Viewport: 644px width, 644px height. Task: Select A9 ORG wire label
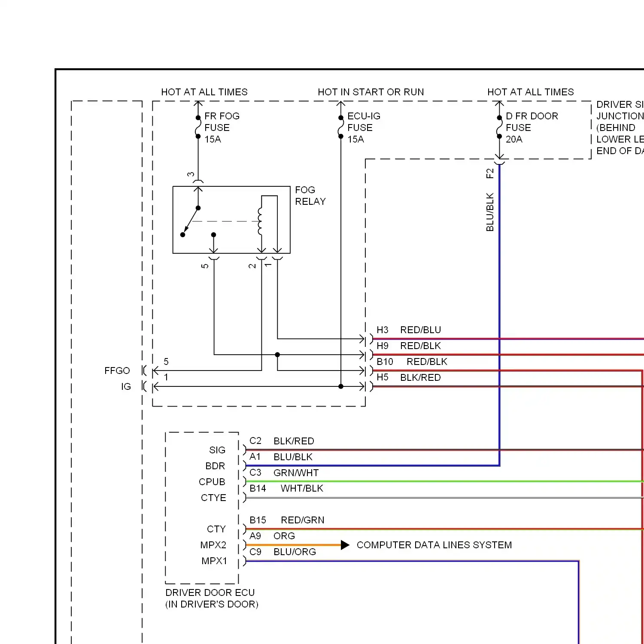point(272,536)
